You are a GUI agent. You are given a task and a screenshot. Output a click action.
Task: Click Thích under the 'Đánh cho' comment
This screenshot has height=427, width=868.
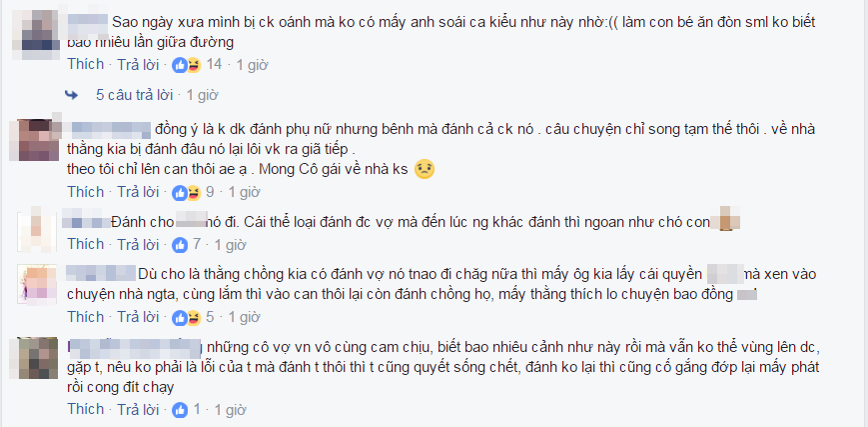coord(86,244)
